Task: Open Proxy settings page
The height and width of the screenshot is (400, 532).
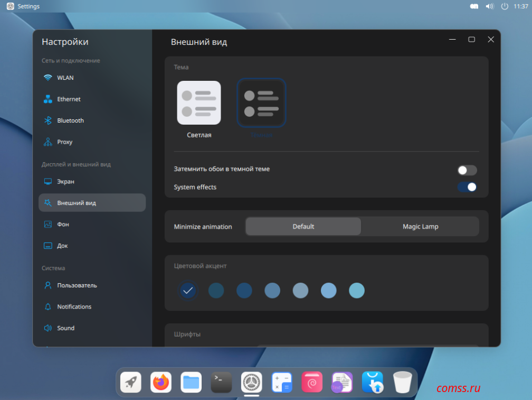Action: [x=92, y=142]
